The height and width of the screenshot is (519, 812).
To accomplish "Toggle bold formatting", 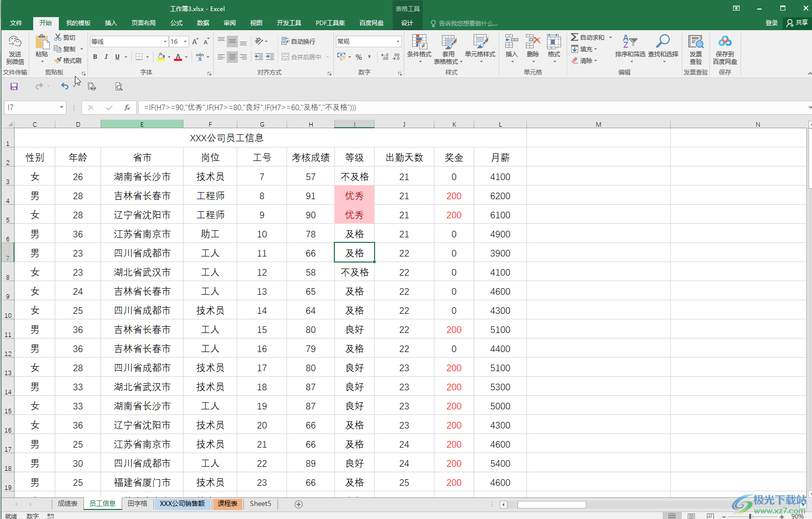I will click(95, 57).
